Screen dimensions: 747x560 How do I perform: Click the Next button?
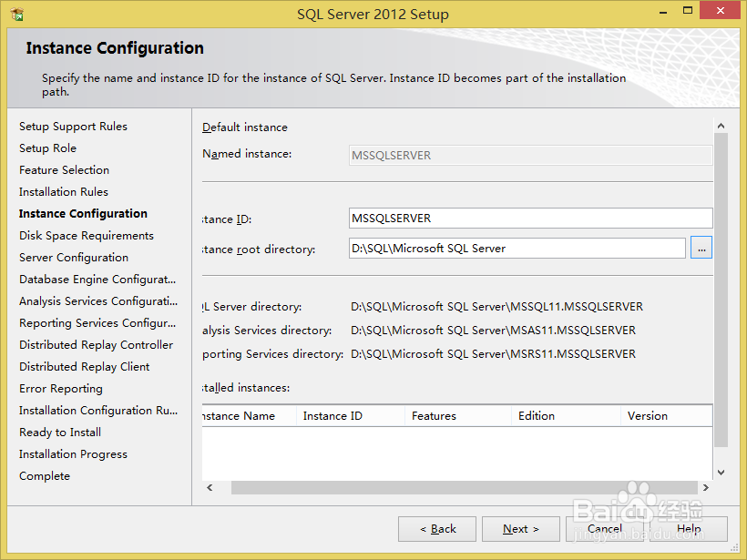520,529
